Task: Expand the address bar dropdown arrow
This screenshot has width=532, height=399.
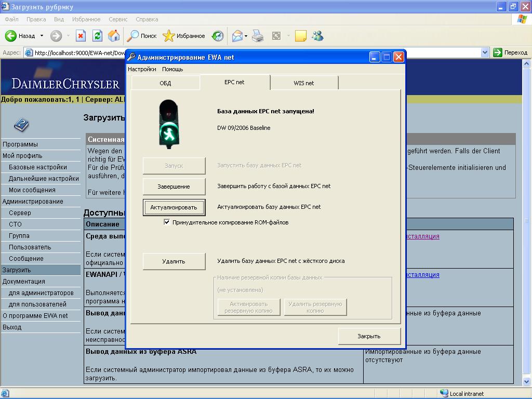Action: tap(485, 52)
